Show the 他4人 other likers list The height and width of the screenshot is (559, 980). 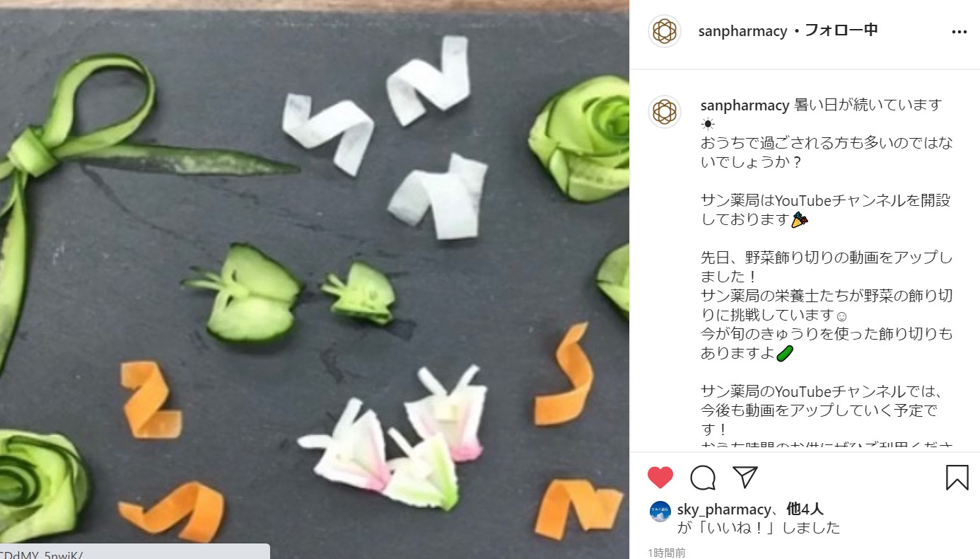coord(805,509)
